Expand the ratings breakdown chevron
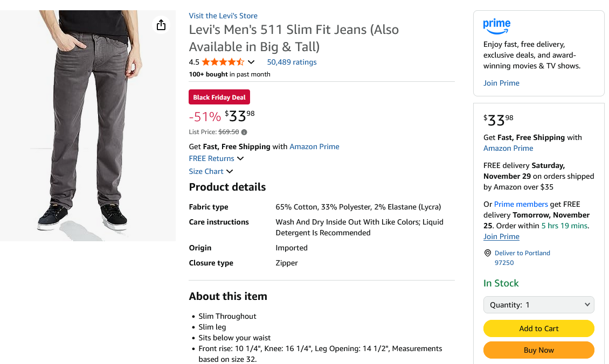 (x=251, y=61)
